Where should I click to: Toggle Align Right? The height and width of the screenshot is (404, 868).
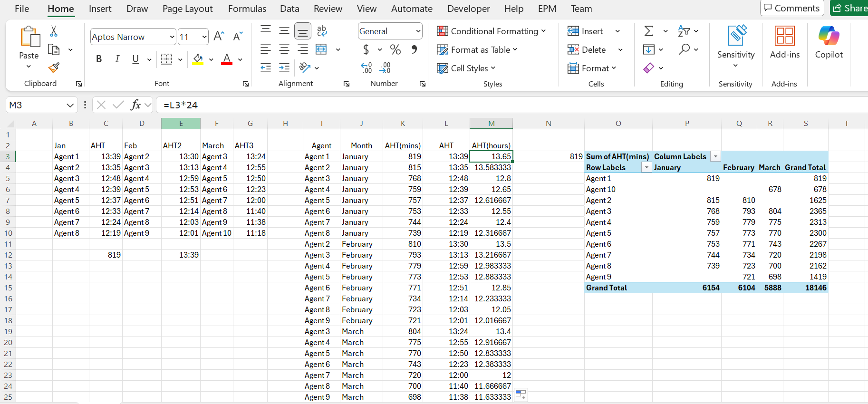(303, 49)
